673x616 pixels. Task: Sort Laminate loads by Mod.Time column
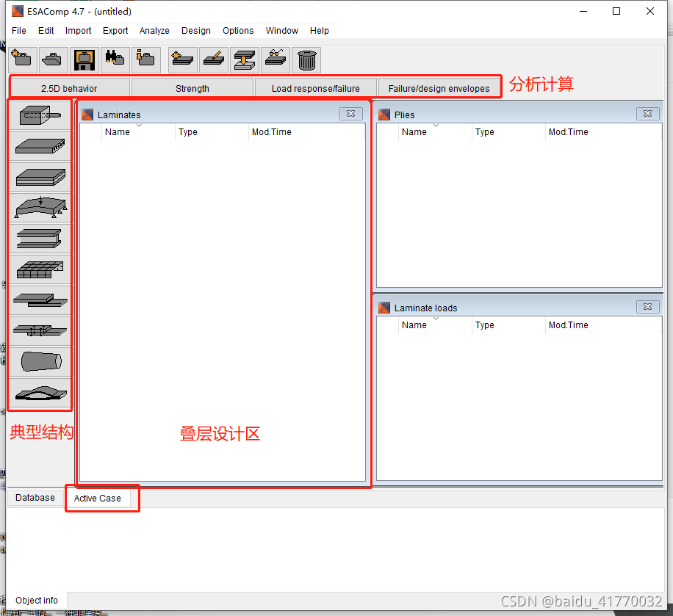coord(603,325)
